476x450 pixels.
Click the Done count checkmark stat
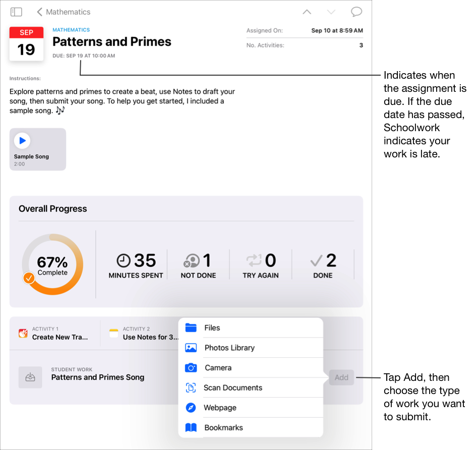point(323,265)
